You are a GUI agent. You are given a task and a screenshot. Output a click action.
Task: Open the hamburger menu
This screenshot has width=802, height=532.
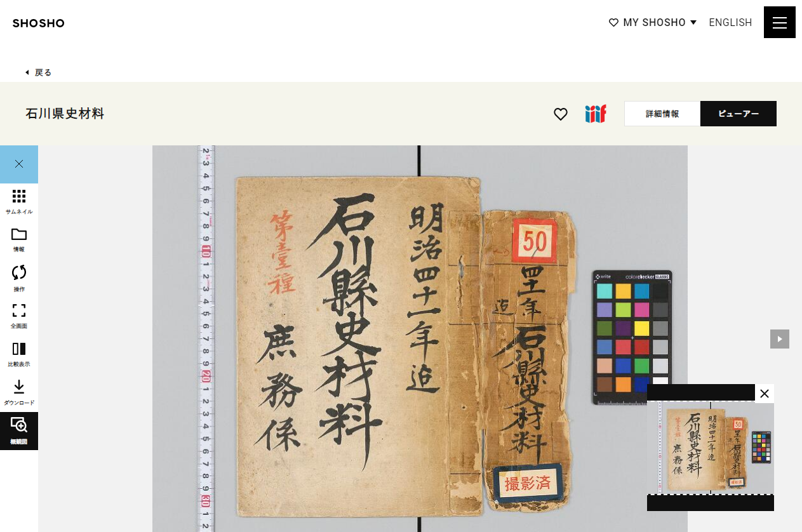point(780,22)
